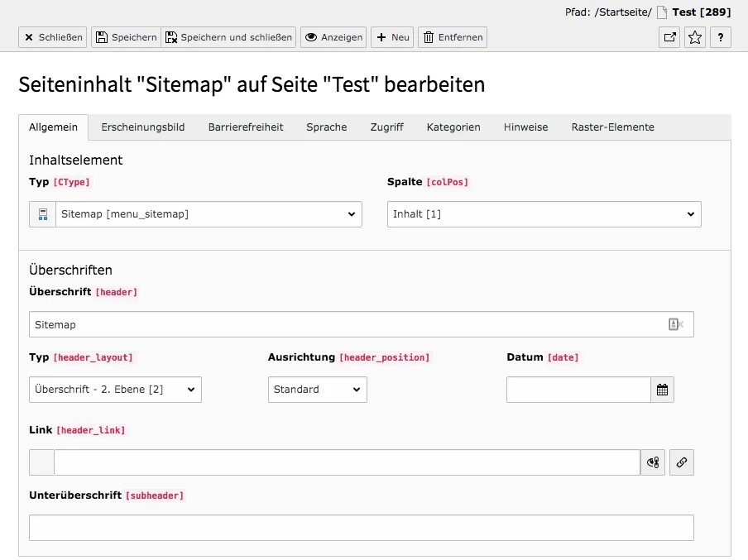The width and height of the screenshot is (748, 560).
Task: Create a new element with Neu
Action: pos(391,37)
